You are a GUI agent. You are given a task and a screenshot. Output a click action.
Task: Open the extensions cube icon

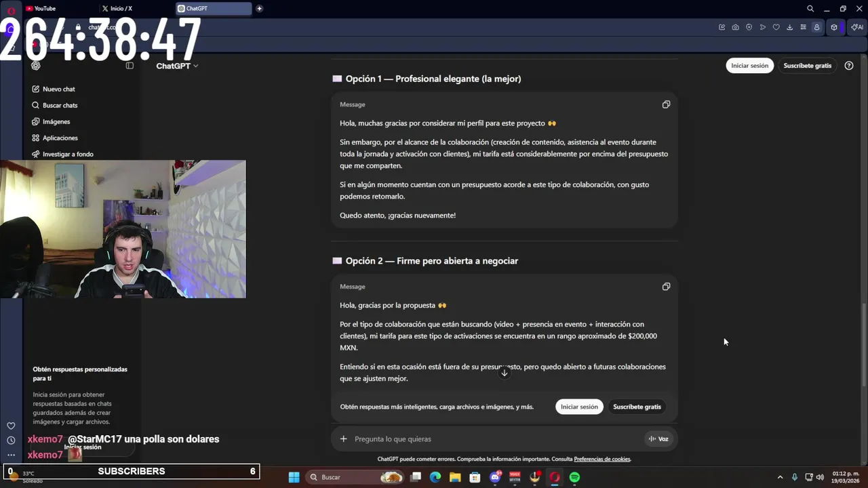834,27
